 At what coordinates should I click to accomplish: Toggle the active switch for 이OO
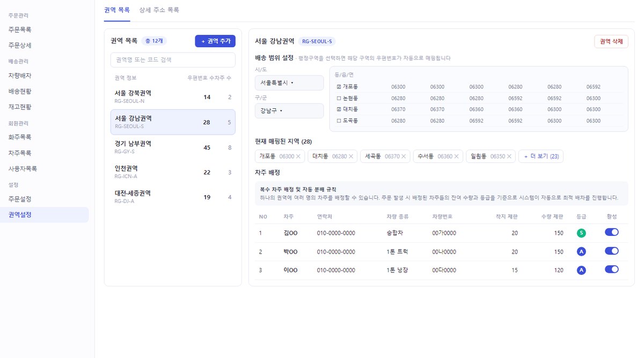coord(612,269)
